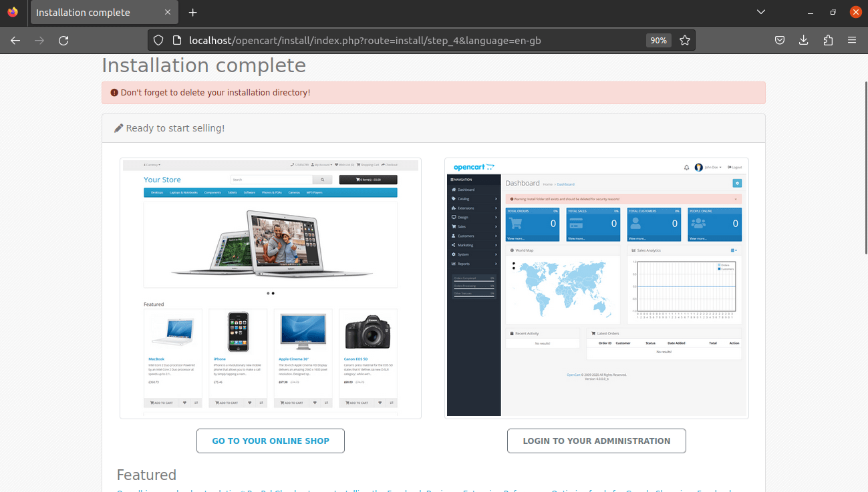
Task: Click the pencil icon beside Ready to start selling
Action: [x=119, y=128]
